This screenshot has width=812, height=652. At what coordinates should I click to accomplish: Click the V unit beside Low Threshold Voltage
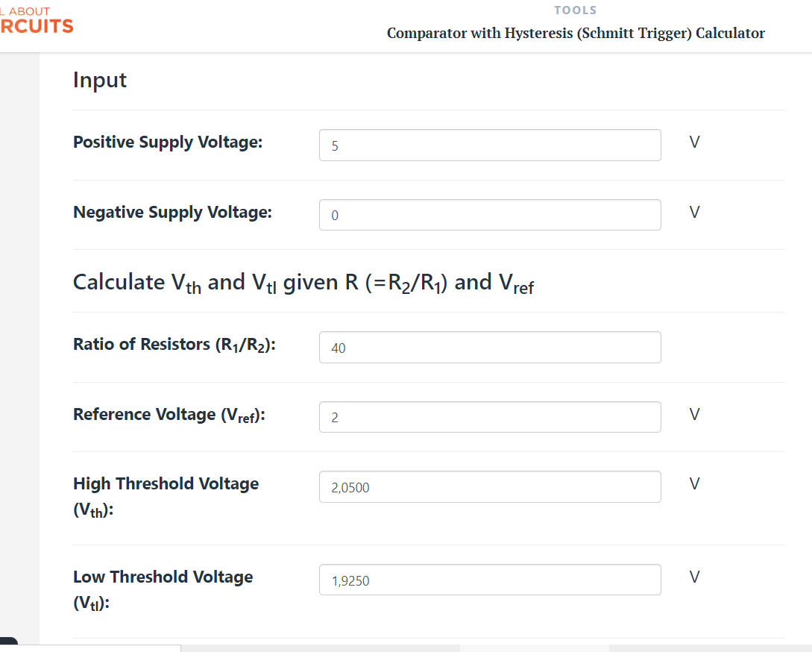tap(694, 577)
